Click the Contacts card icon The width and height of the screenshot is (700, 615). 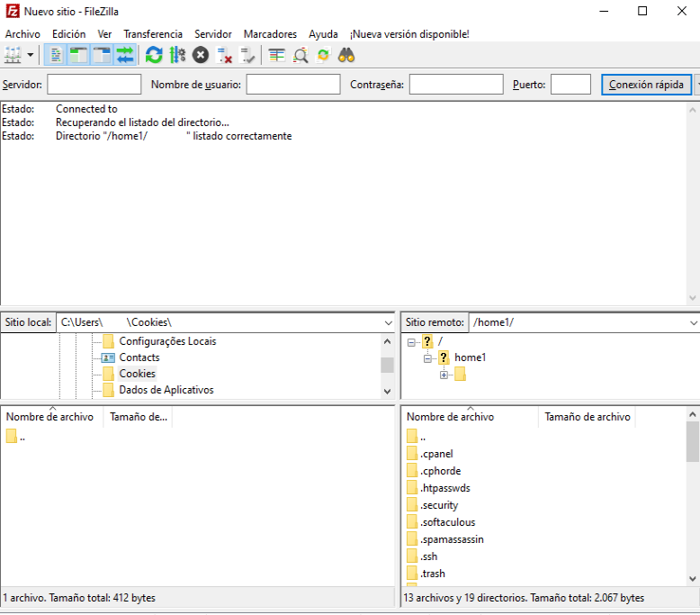tap(108, 357)
